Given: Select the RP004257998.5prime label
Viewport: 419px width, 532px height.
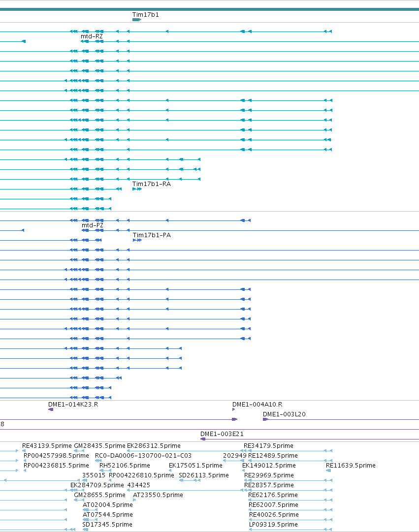Looking at the screenshot, I should 56,456.
